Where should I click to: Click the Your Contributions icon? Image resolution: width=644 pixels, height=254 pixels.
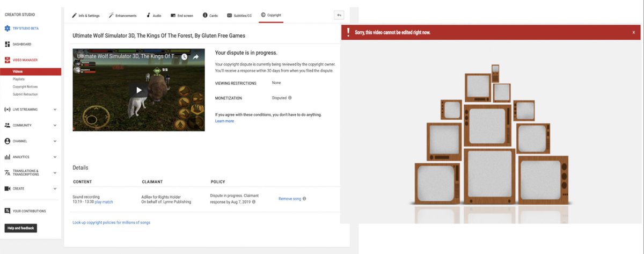click(8, 211)
